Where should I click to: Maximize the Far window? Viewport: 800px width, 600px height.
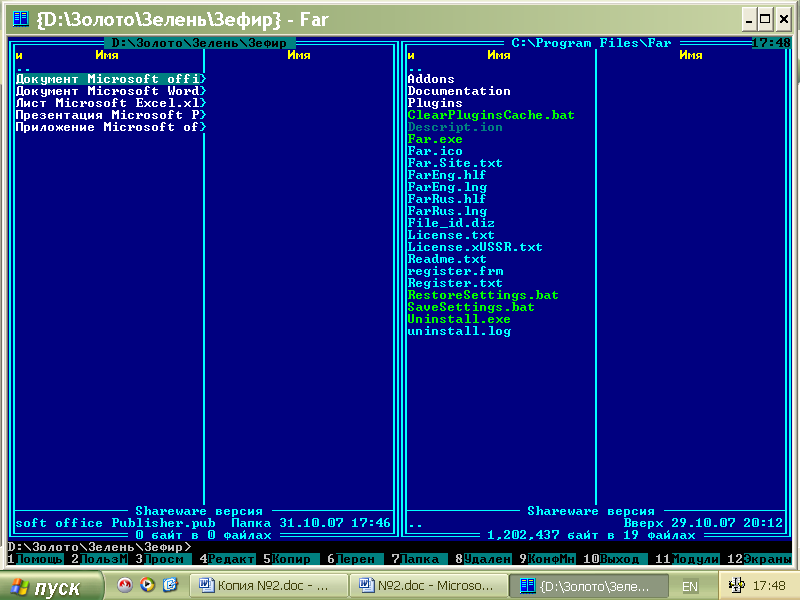point(765,20)
